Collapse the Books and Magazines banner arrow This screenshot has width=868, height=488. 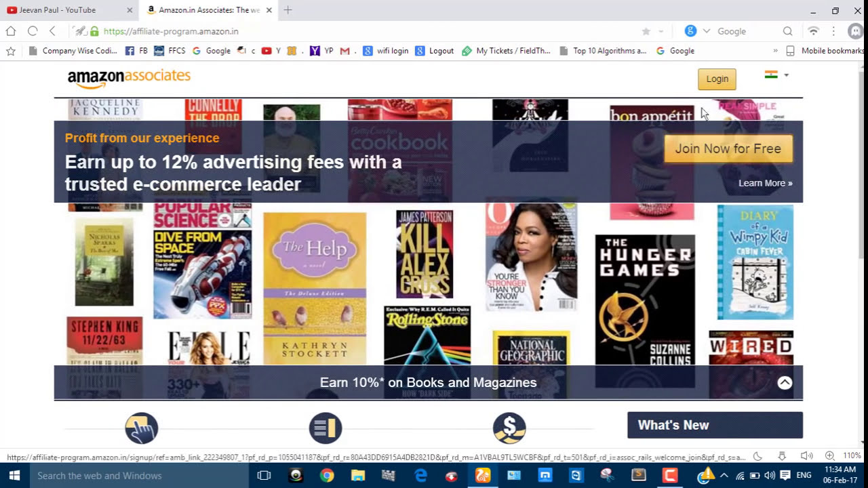pyautogui.click(x=785, y=383)
